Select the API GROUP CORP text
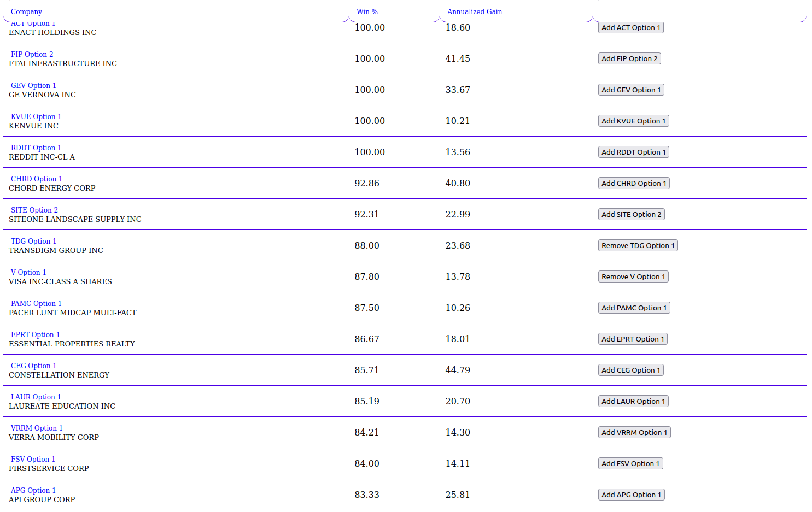Image resolution: width=812 pixels, height=512 pixels. [42, 499]
